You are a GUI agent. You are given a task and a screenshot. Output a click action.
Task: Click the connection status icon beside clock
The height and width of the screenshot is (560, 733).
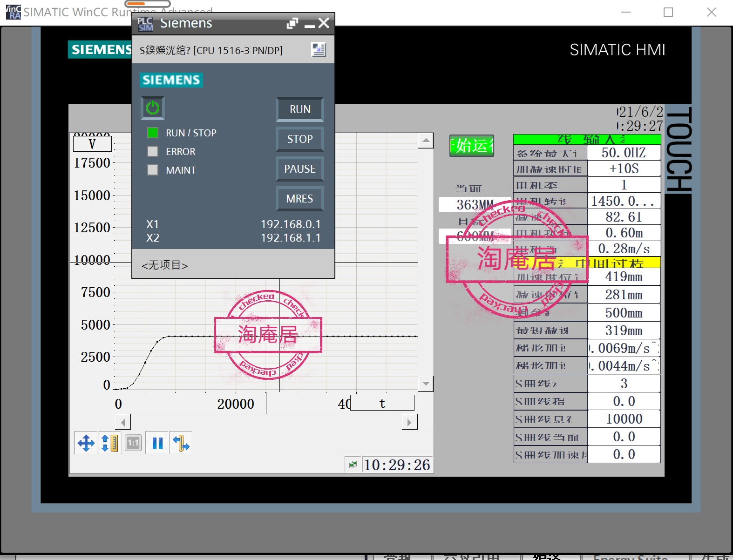coord(353,464)
